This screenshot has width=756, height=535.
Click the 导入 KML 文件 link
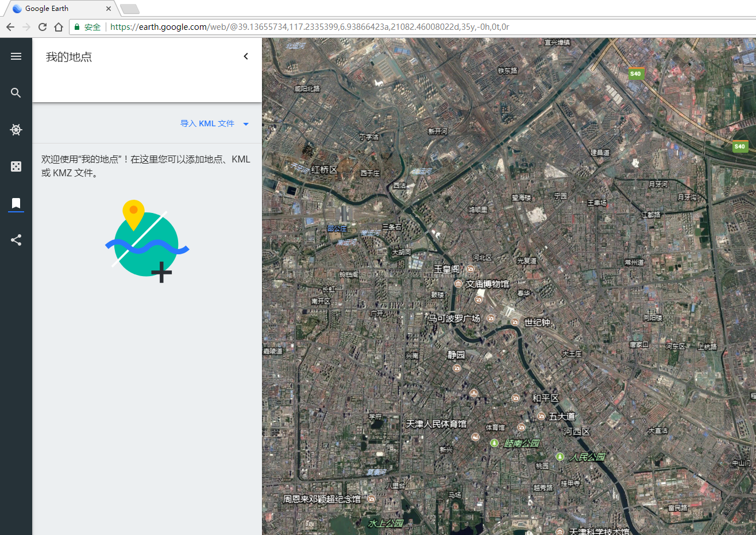tap(207, 123)
